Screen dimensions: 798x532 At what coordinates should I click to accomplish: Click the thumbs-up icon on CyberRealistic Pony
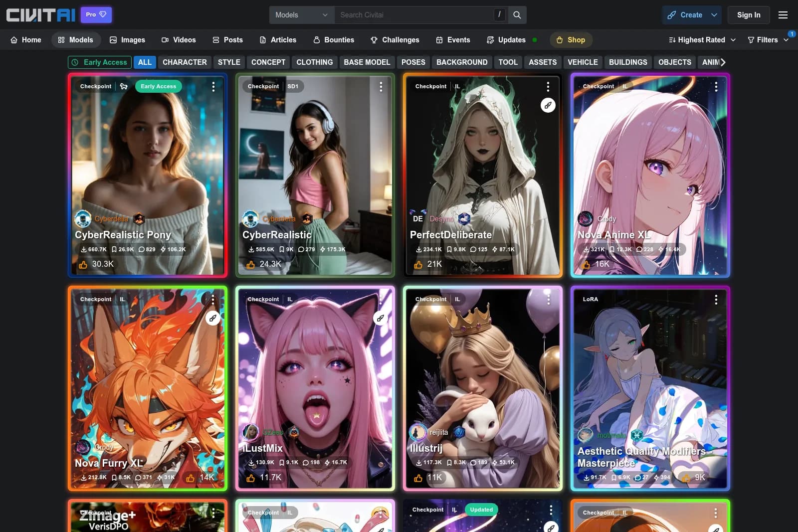pyautogui.click(x=84, y=264)
